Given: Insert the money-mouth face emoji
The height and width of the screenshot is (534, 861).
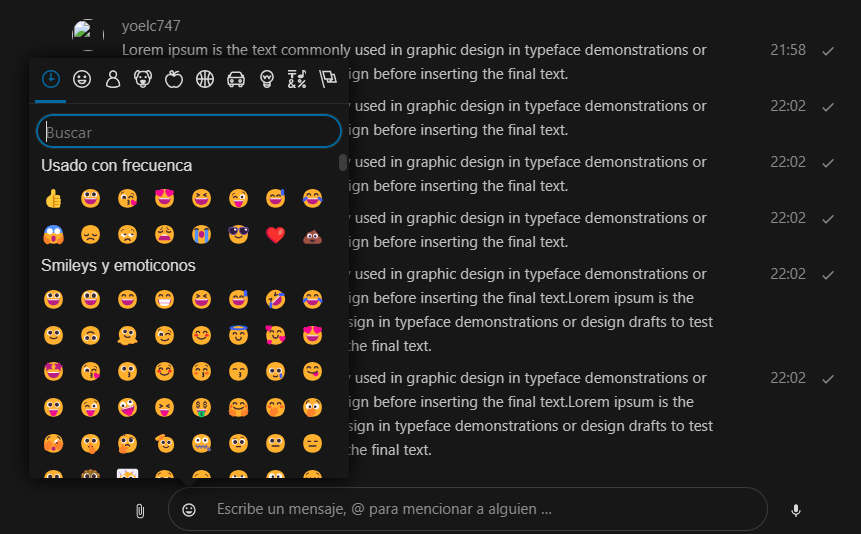Looking at the screenshot, I should pyautogui.click(x=202, y=408).
